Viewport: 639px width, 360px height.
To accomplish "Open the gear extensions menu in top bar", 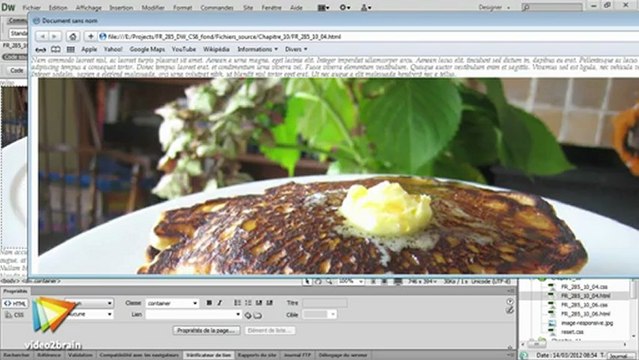I will 345,7.
